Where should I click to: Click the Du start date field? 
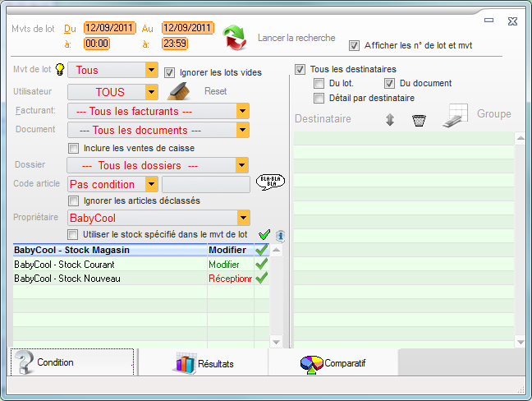tap(109, 28)
